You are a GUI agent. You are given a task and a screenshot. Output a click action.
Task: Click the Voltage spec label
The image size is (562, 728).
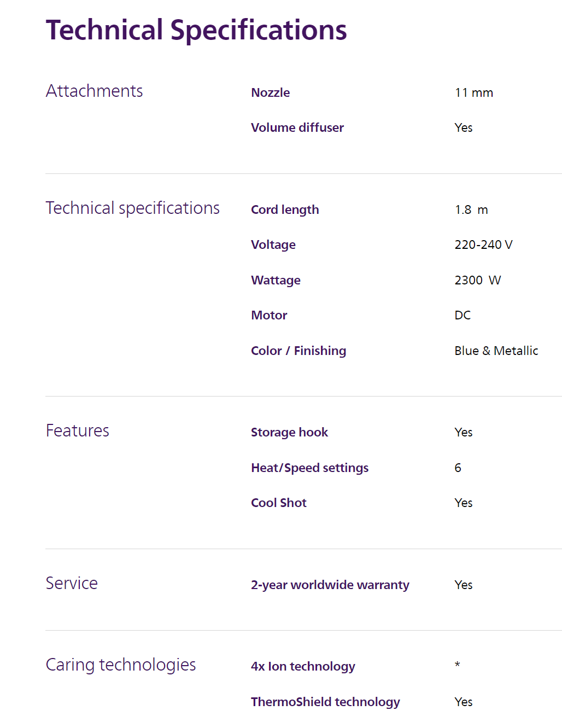pos(273,244)
